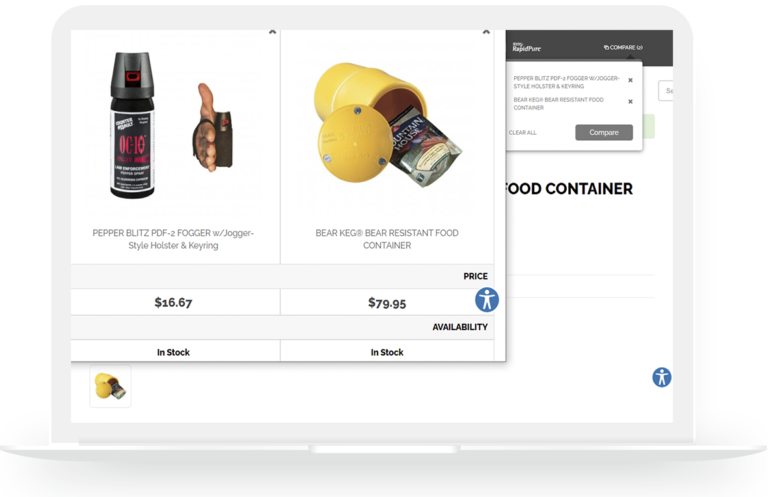The height and width of the screenshot is (497, 768).
Task: Click the compare icon beside COMPARE text
Action: pos(606,47)
